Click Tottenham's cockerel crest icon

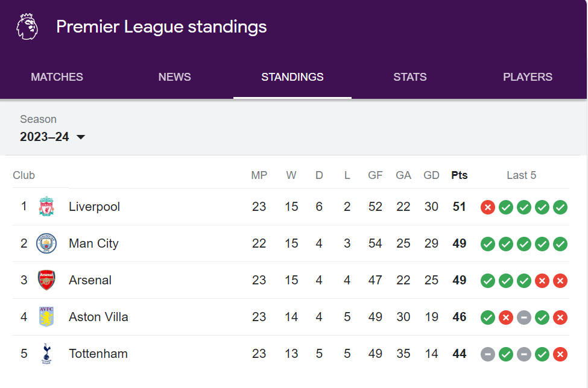tap(46, 354)
